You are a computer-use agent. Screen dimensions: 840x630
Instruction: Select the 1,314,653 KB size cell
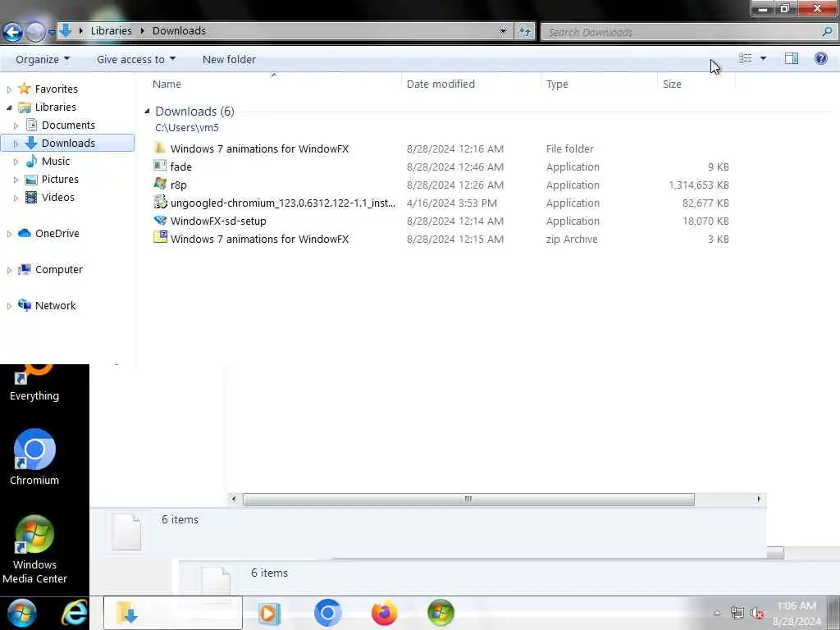699,185
